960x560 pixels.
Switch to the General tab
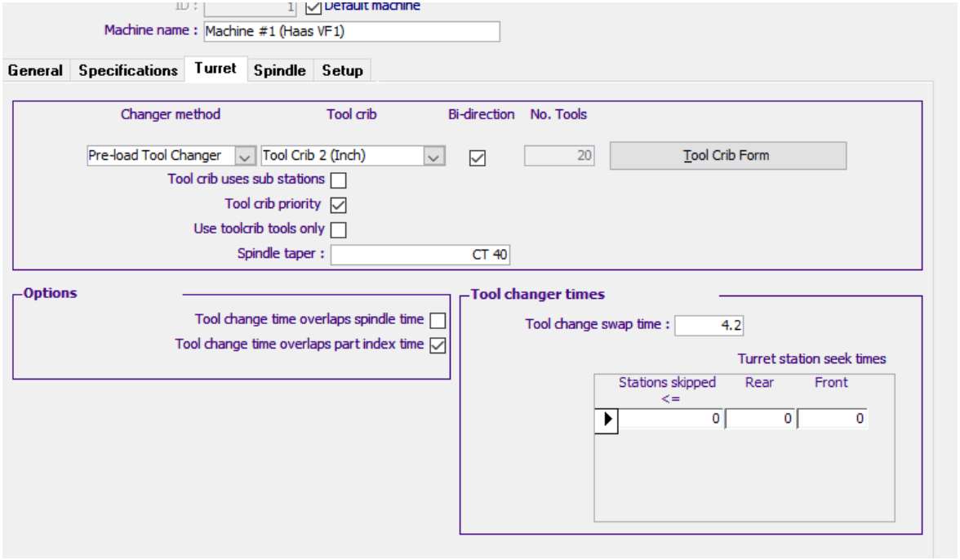coord(35,71)
